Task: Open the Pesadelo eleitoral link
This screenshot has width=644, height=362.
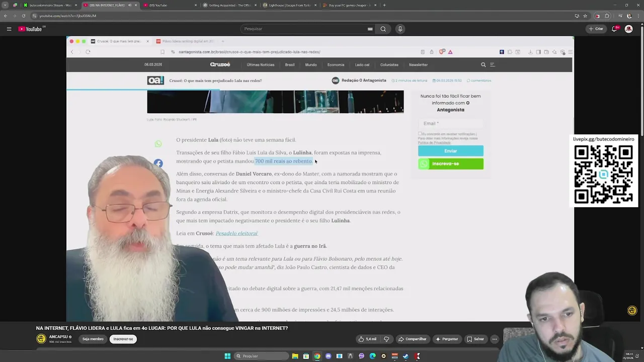Action: [x=236, y=233]
